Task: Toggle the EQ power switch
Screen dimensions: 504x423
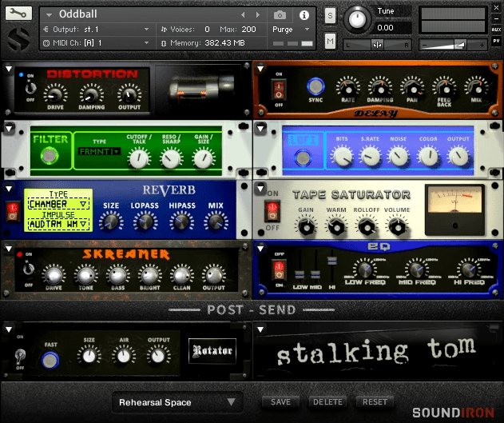Action: coord(279,269)
